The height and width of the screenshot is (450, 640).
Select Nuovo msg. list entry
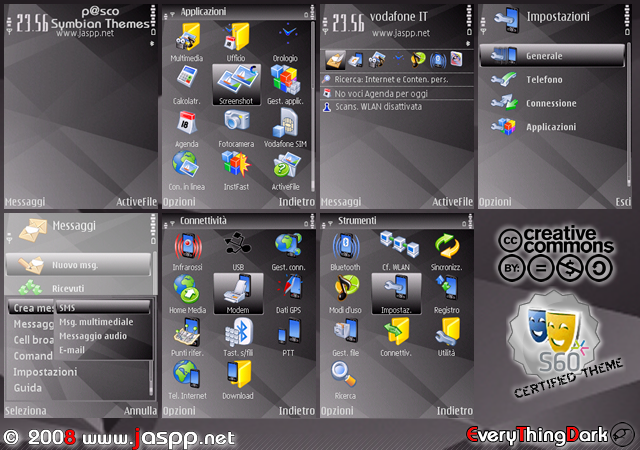click(x=78, y=265)
